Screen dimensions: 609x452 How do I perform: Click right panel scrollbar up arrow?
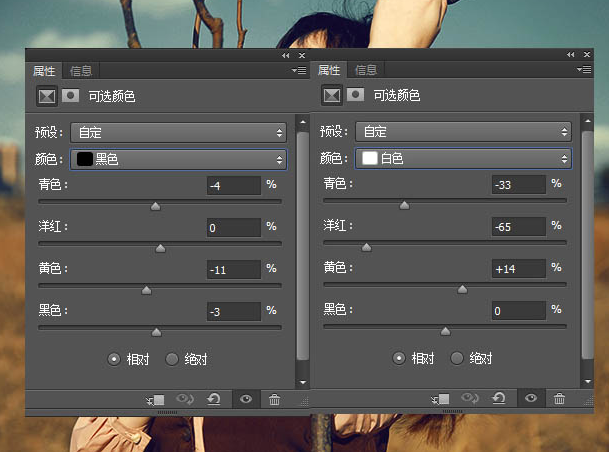coord(588,121)
